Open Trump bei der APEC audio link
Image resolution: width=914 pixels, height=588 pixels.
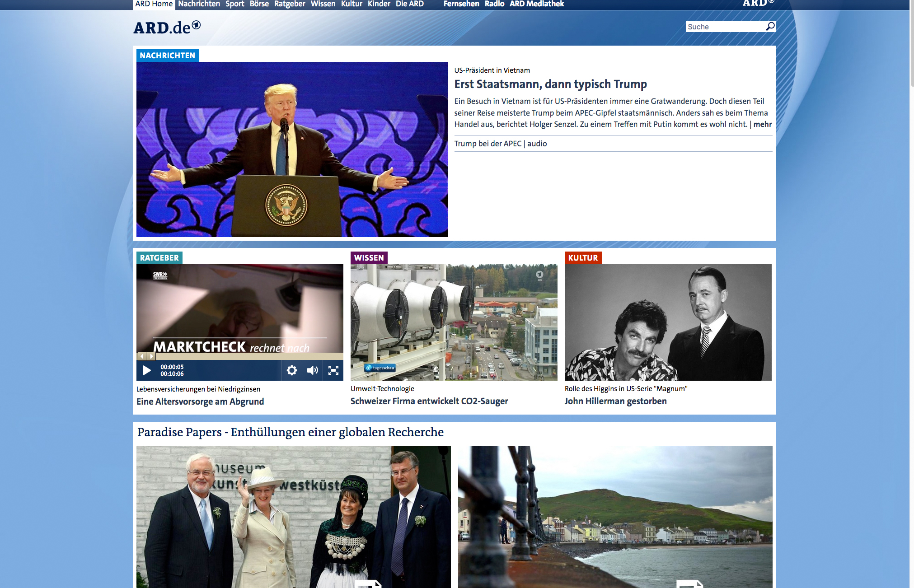click(x=500, y=144)
